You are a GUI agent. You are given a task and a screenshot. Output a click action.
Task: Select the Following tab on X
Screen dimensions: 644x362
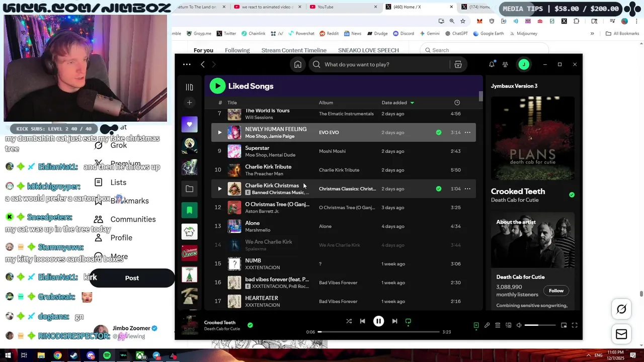pyautogui.click(x=237, y=50)
